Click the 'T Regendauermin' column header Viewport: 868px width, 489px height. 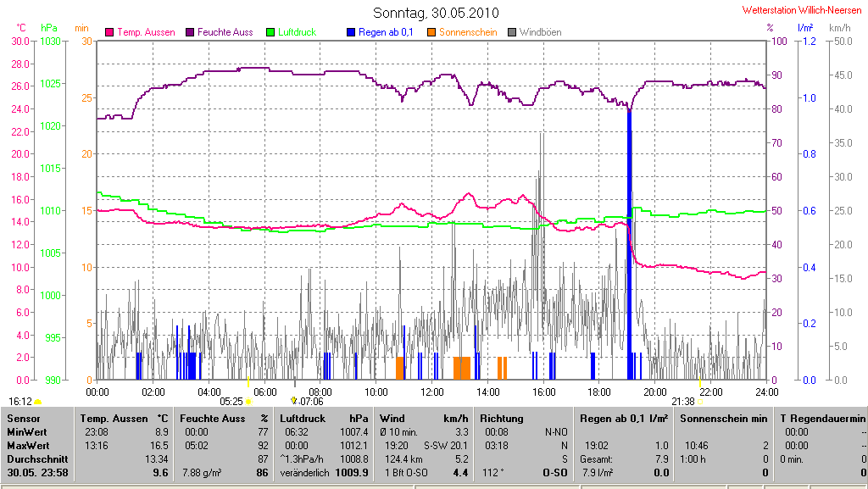pos(822,420)
